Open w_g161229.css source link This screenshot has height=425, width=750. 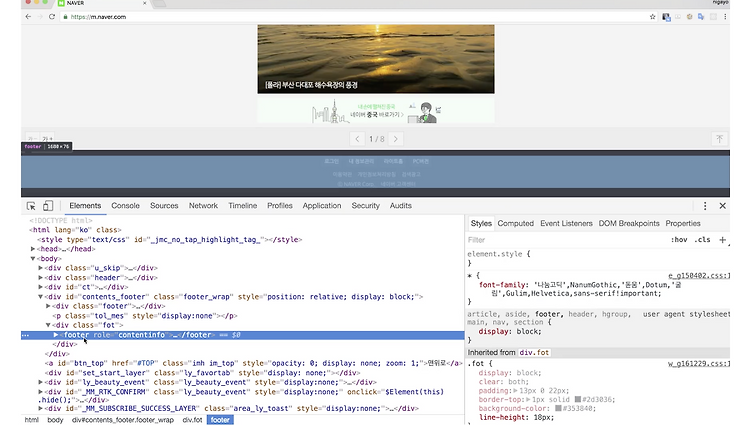coord(699,364)
